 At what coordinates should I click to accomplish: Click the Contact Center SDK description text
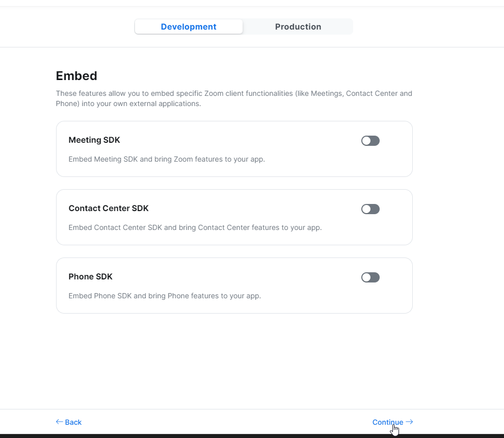pyautogui.click(x=195, y=227)
